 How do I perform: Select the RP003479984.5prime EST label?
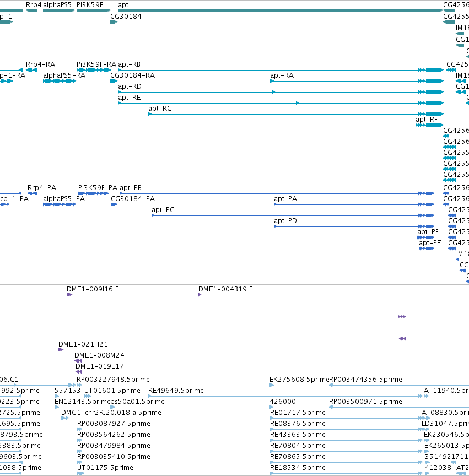click(x=114, y=446)
